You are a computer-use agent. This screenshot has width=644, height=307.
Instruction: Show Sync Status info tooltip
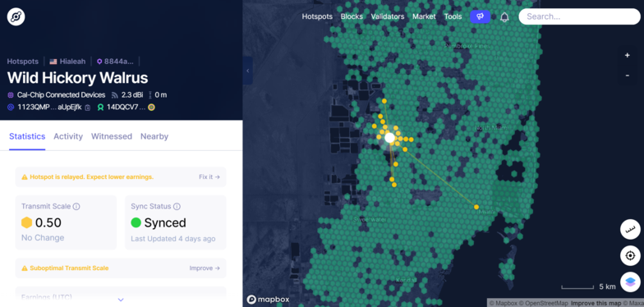click(x=177, y=207)
